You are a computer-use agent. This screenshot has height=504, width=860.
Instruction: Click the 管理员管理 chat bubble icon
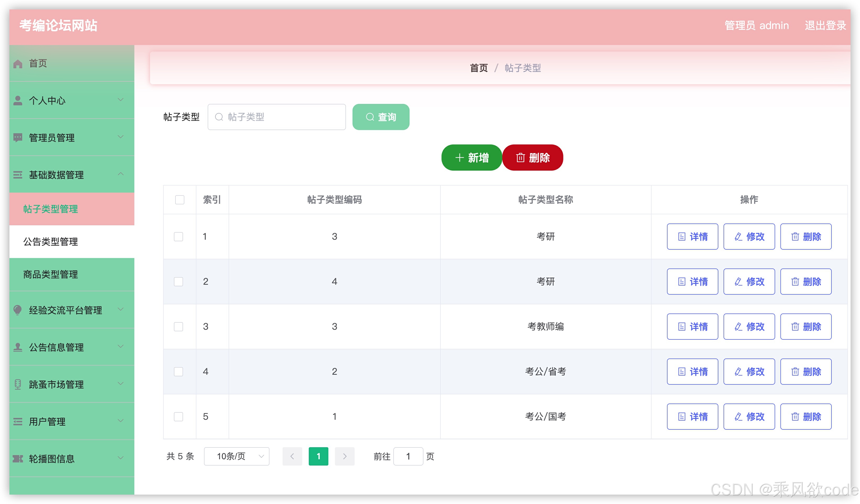[x=17, y=137]
